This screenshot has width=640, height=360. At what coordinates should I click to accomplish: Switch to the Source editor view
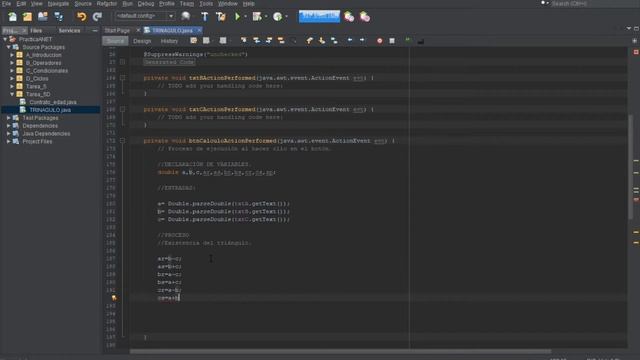pyautogui.click(x=115, y=41)
